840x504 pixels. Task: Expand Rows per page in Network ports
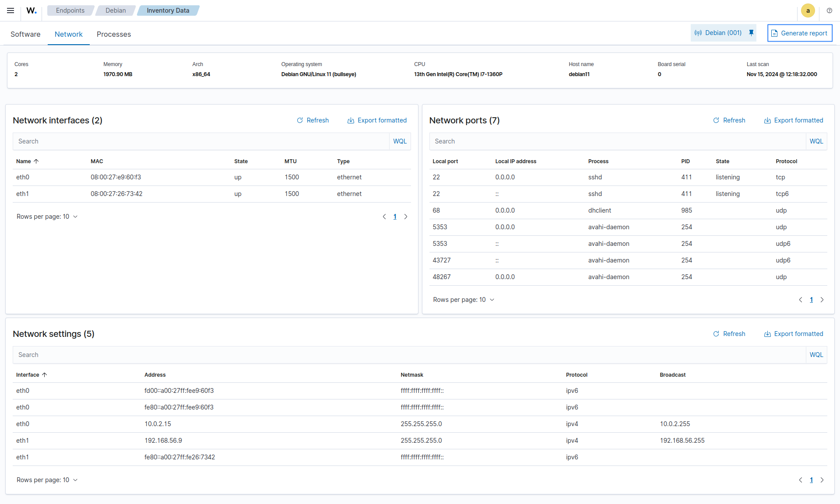pos(464,300)
